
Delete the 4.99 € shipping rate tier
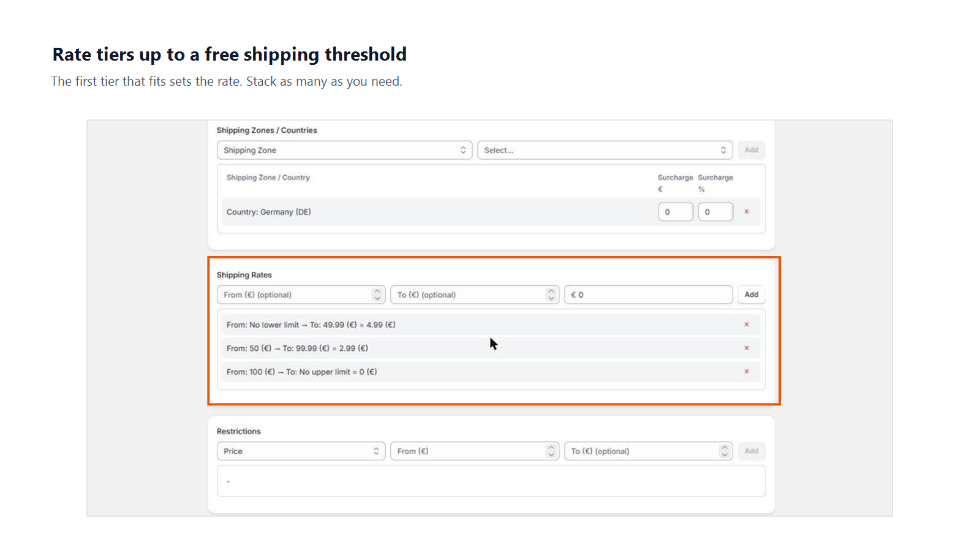747,324
